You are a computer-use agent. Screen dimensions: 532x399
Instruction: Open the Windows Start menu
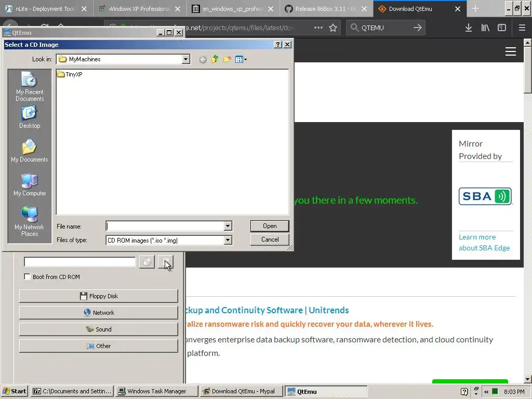[x=14, y=391]
